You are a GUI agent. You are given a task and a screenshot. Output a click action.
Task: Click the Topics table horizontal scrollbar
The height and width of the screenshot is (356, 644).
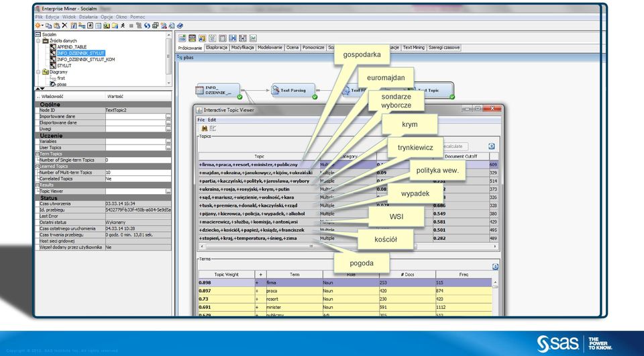pyautogui.click(x=348, y=247)
